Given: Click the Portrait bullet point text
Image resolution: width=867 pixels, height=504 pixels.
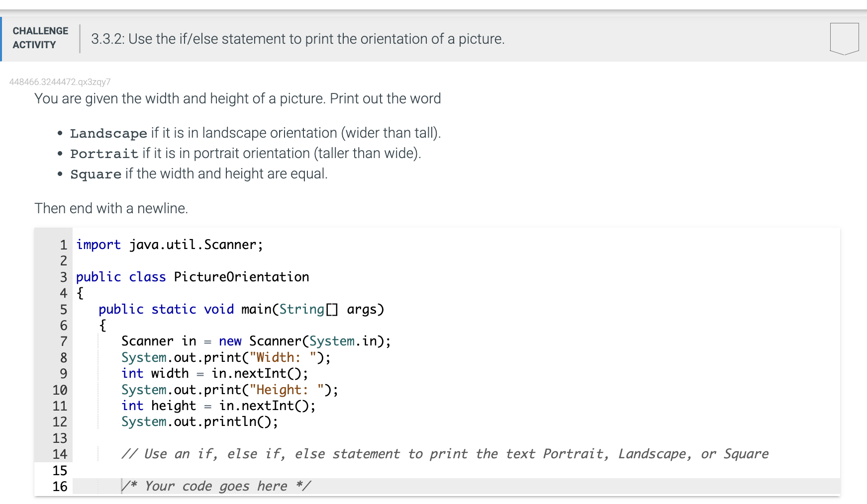Looking at the screenshot, I should point(245,153).
